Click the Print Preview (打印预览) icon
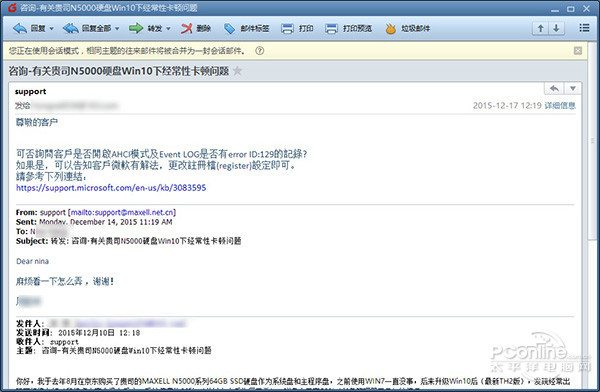 pyautogui.click(x=331, y=28)
